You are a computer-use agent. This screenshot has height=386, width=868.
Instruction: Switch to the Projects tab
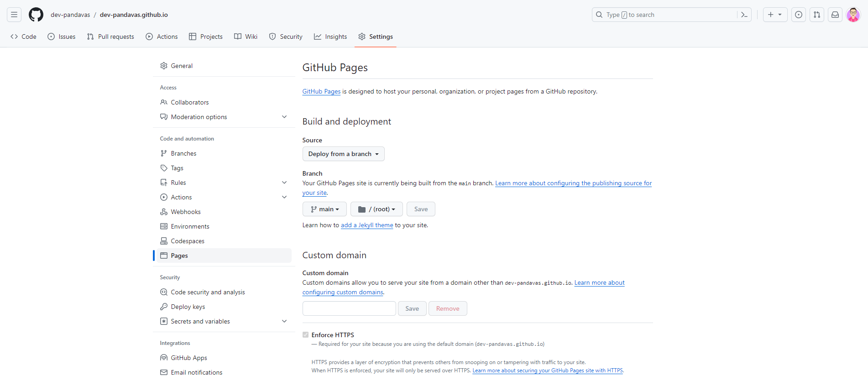[206, 37]
